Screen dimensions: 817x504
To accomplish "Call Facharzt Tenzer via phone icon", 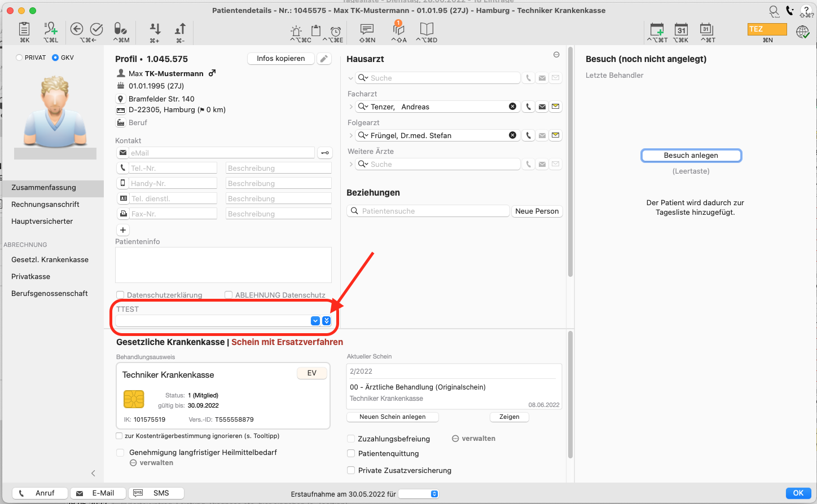I will point(528,107).
